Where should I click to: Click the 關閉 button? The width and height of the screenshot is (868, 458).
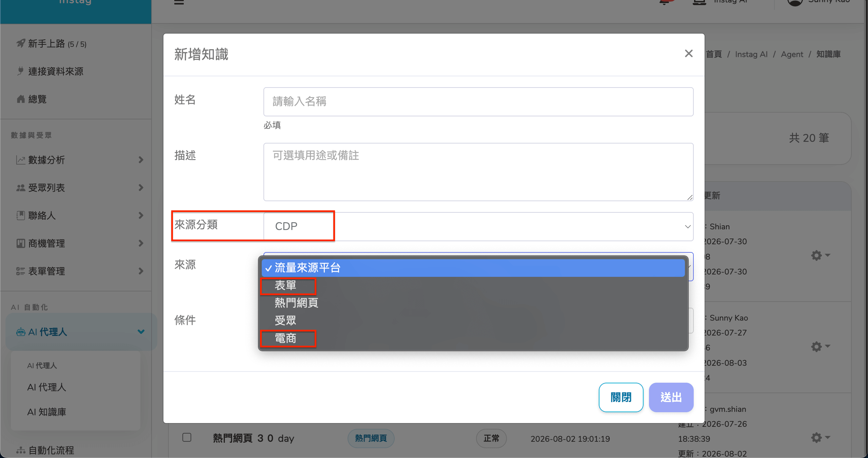pyautogui.click(x=621, y=397)
